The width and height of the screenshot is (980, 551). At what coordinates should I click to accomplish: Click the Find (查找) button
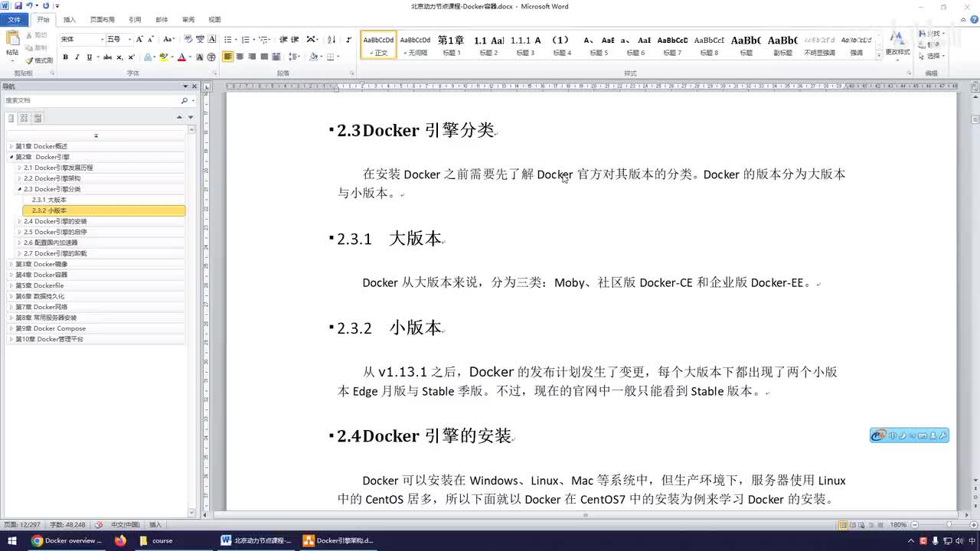(933, 34)
